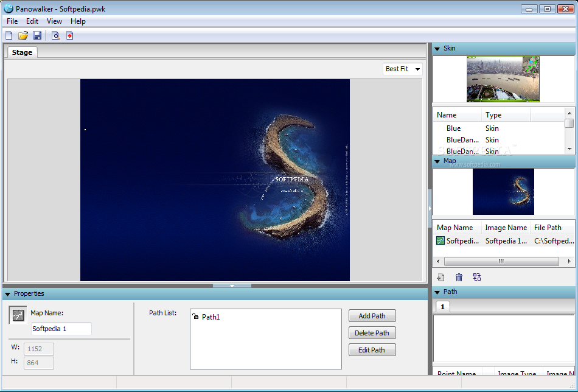The height and width of the screenshot is (392, 578).
Task: Click the splitter arrow above Properties panel
Action: [232, 286]
